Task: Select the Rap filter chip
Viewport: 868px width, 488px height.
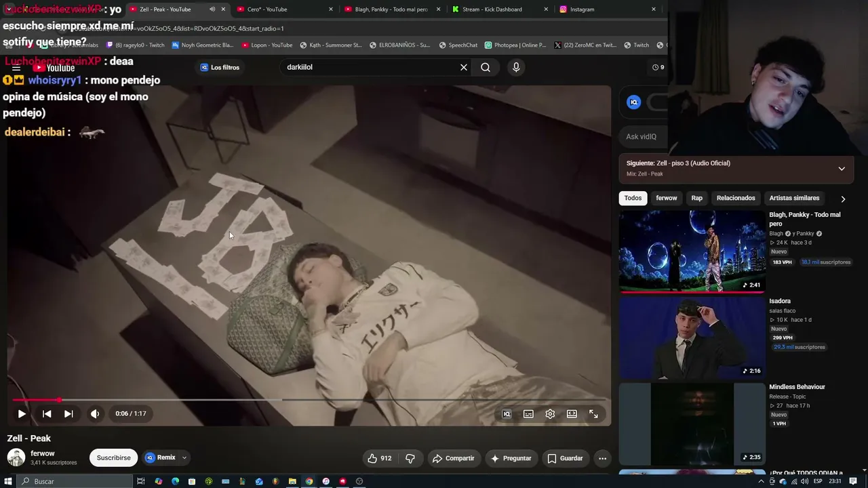Action: point(697,198)
